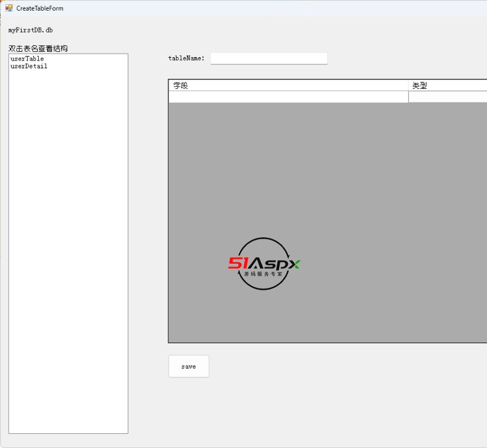Click the empty cell under 类型
This screenshot has width=487, height=448.
pos(448,97)
